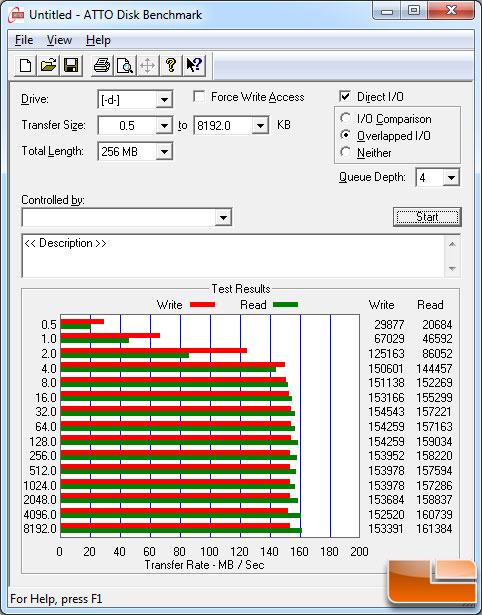The width and height of the screenshot is (482, 615).
Task: Enable the Force Write Access checkbox
Action: [199, 96]
